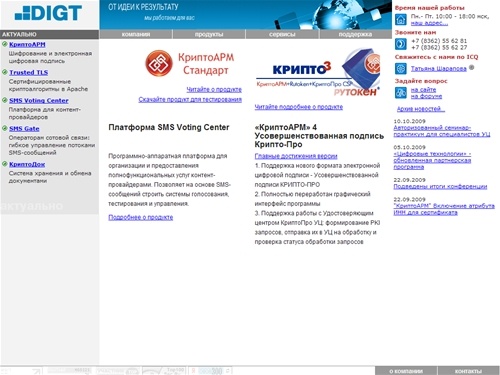
Task: Open the КриптоАРМ sidebar link
Action: coord(27,44)
